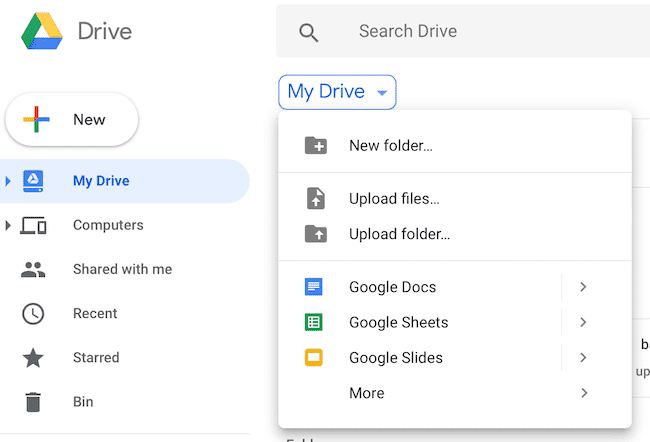Select Google Slides menu item
This screenshot has width=650, height=442.
point(455,357)
